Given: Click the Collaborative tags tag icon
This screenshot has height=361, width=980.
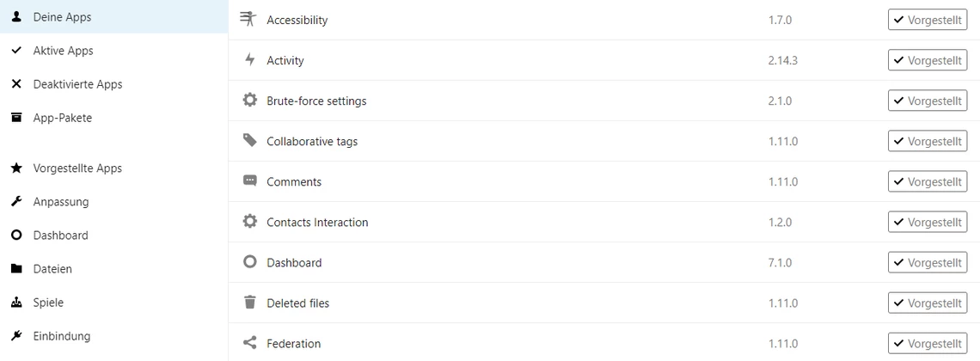Looking at the screenshot, I should coord(250,141).
